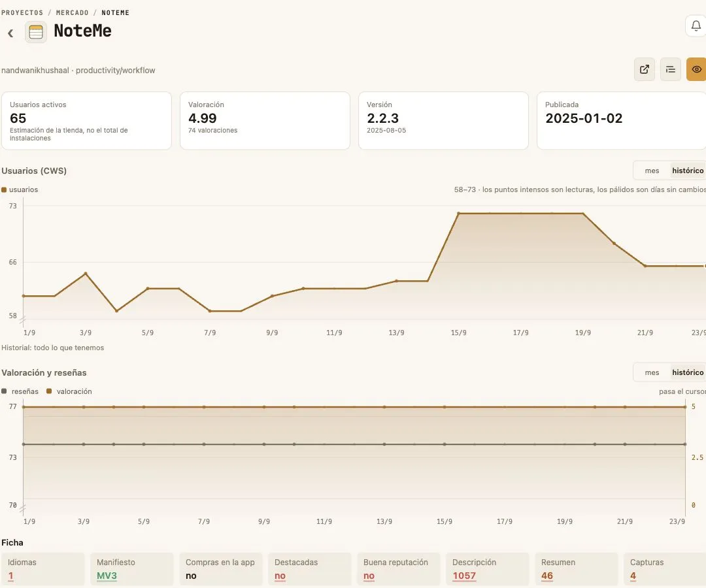Click the Destacadas no value

pos(280,576)
